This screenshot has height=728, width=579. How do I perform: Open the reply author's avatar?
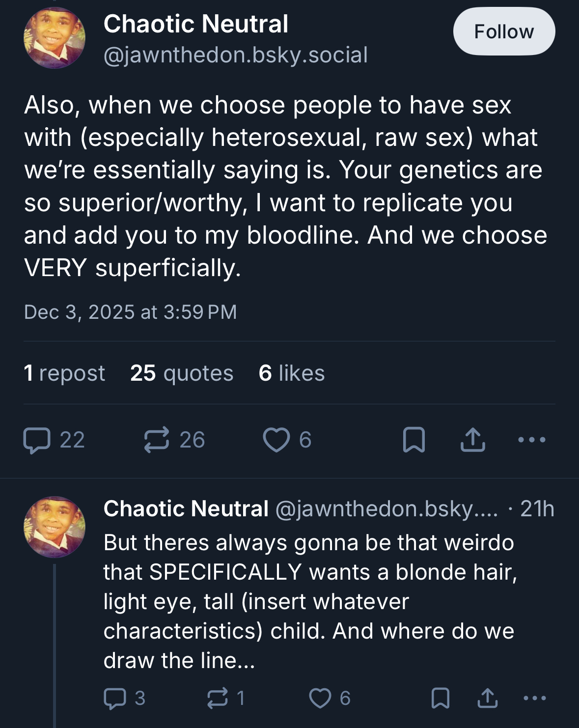pos(55,527)
